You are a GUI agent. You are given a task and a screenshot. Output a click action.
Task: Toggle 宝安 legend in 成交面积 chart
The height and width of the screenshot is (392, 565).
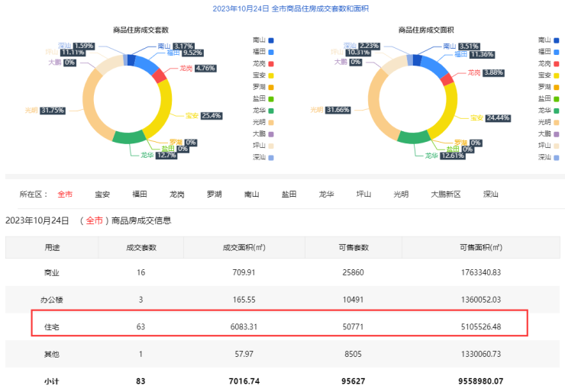click(x=548, y=75)
